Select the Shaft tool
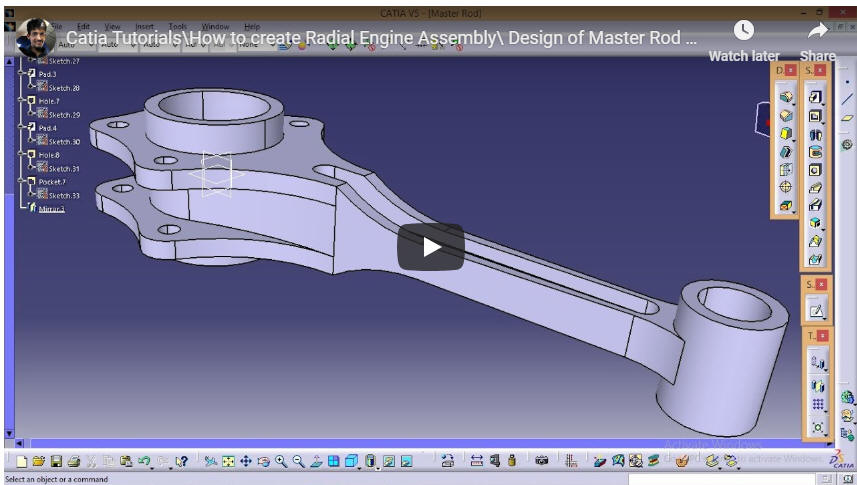Screen dimensions: 857x485 pyautogui.click(x=815, y=134)
